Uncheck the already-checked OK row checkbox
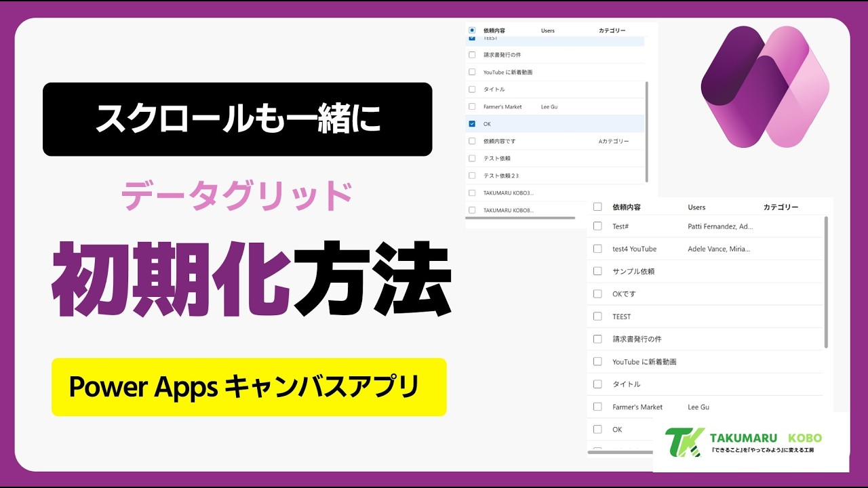The height and width of the screenshot is (488, 868). 472,124
